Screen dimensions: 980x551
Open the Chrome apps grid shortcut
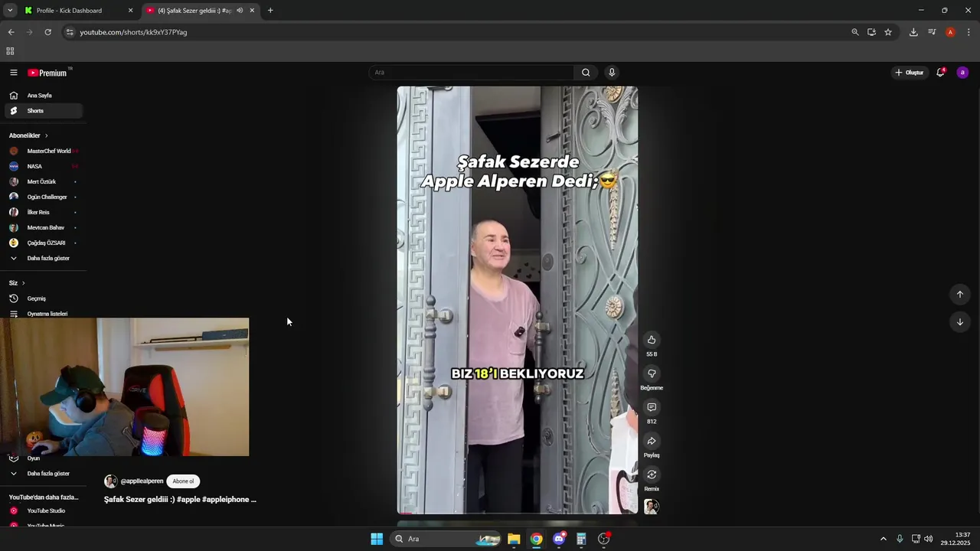(10, 51)
